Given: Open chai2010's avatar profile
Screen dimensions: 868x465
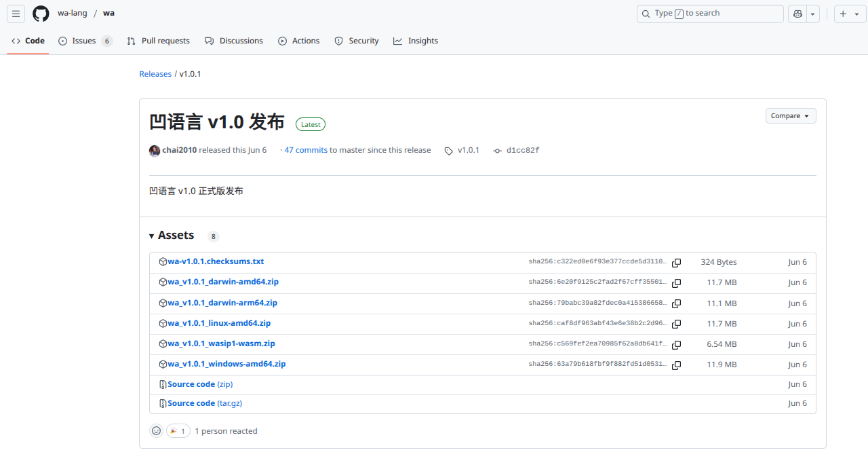Looking at the screenshot, I should click(155, 151).
